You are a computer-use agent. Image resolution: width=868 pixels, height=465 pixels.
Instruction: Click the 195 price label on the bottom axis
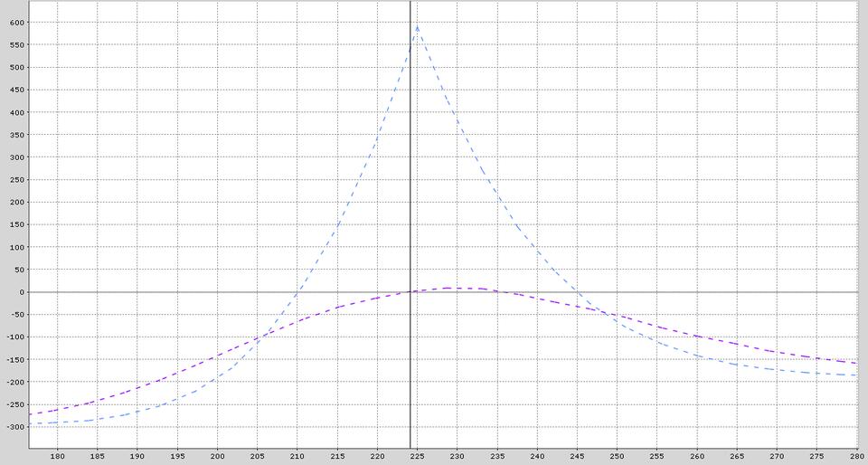click(177, 456)
